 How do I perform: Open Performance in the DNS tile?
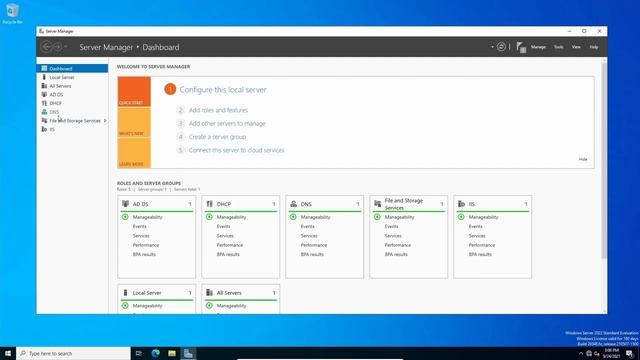(x=314, y=245)
